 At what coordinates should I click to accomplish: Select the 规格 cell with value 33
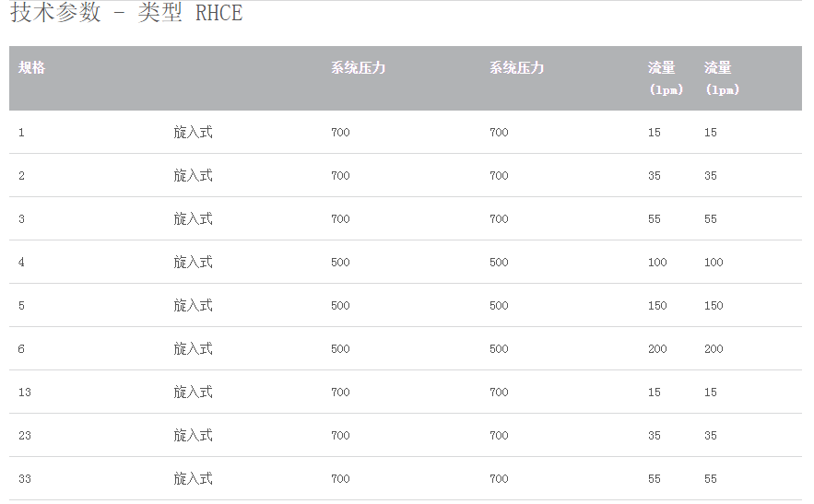pos(25,479)
